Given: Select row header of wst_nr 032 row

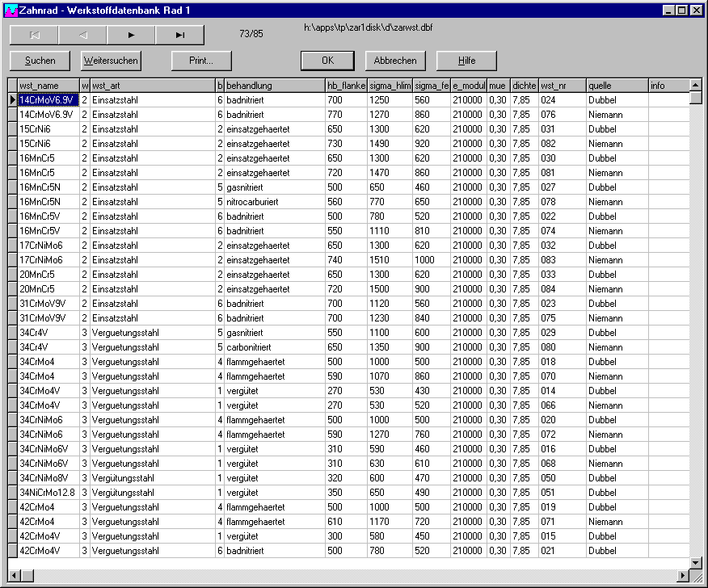Looking at the screenshot, I should (x=13, y=246).
